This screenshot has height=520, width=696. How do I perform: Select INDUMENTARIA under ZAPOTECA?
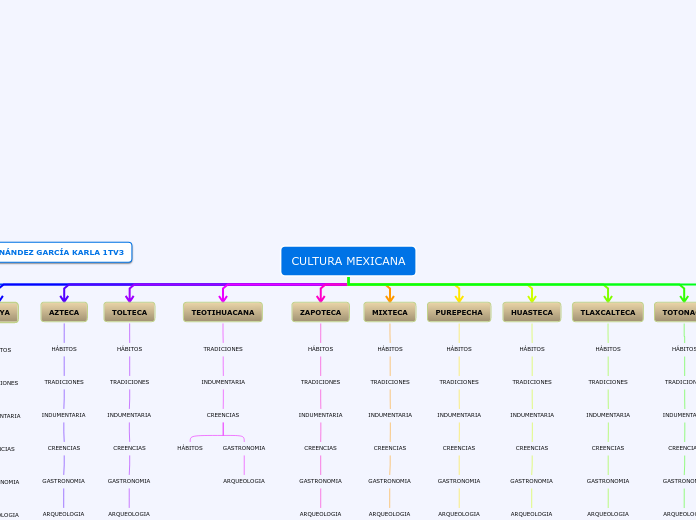(320, 415)
